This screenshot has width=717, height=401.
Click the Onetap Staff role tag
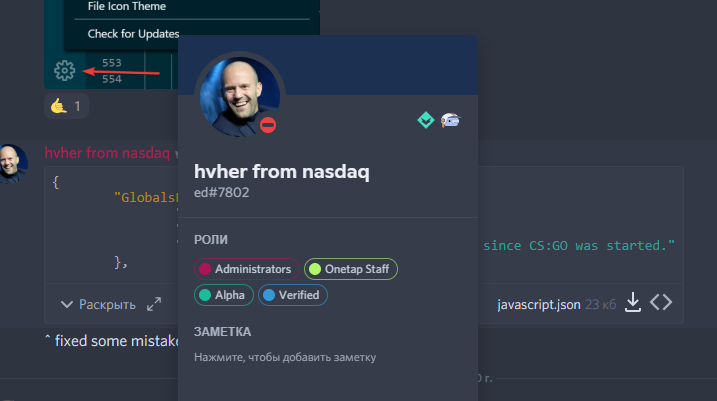(351, 269)
